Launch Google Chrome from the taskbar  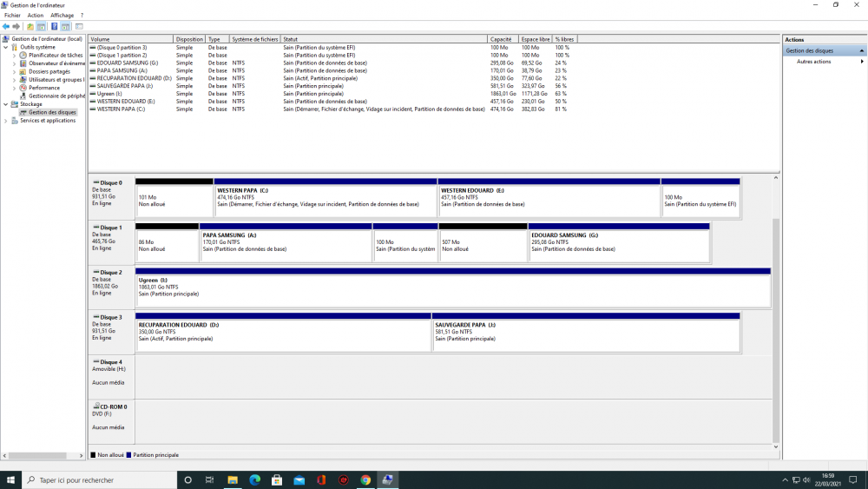point(365,479)
